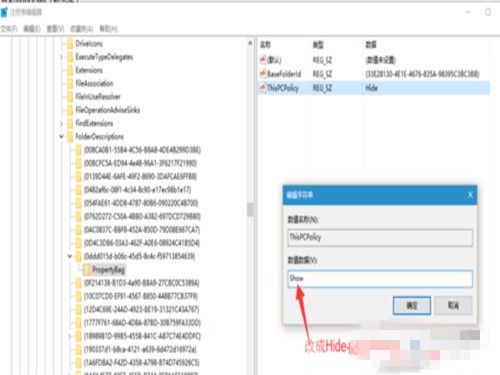Open the 编辑(E) menu
Image resolution: width=500 pixels, height=375 pixels.
(x=32, y=29)
